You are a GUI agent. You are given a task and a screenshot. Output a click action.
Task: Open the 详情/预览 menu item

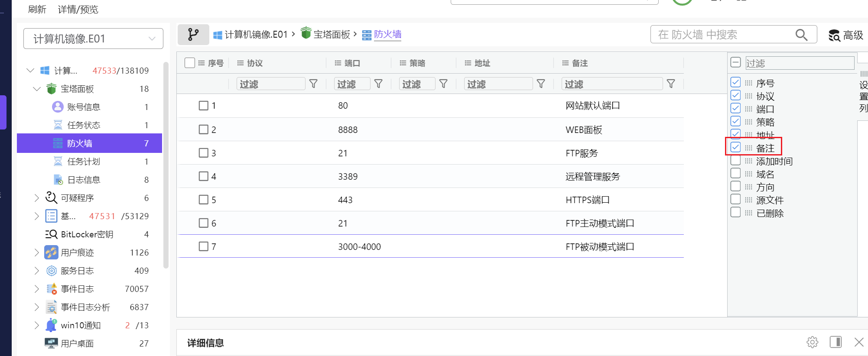coord(78,9)
